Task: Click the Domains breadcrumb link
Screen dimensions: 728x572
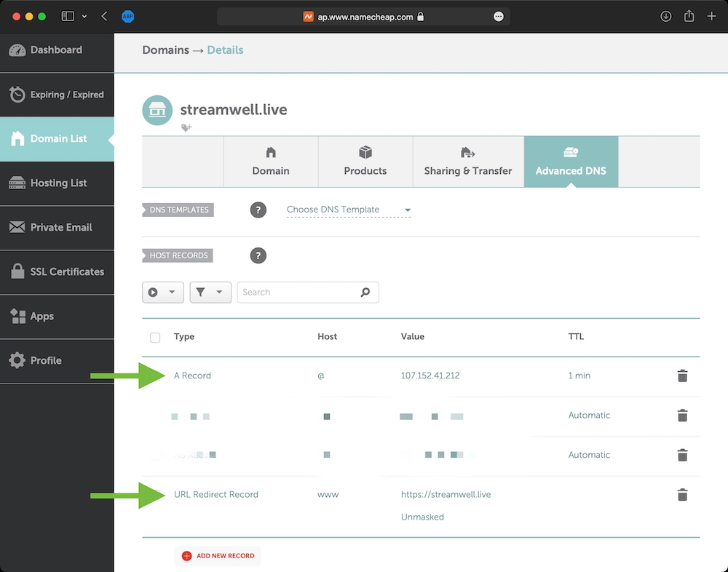Action: [x=165, y=50]
